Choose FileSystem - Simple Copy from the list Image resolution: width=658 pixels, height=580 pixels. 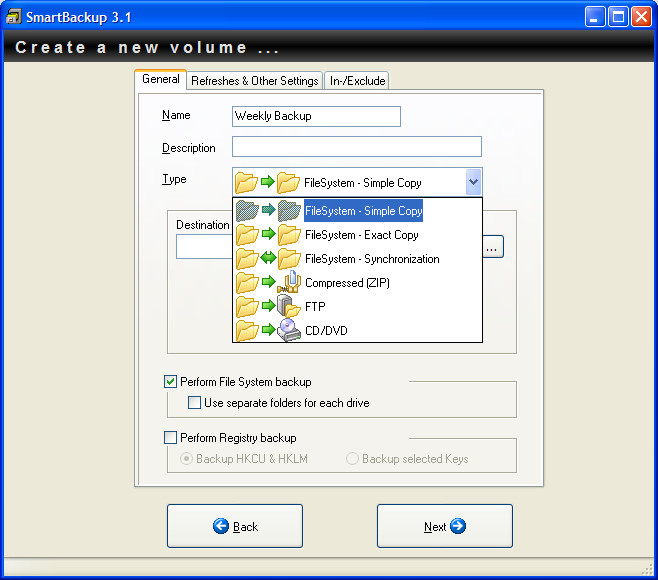pyautogui.click(x=357, y=210)
